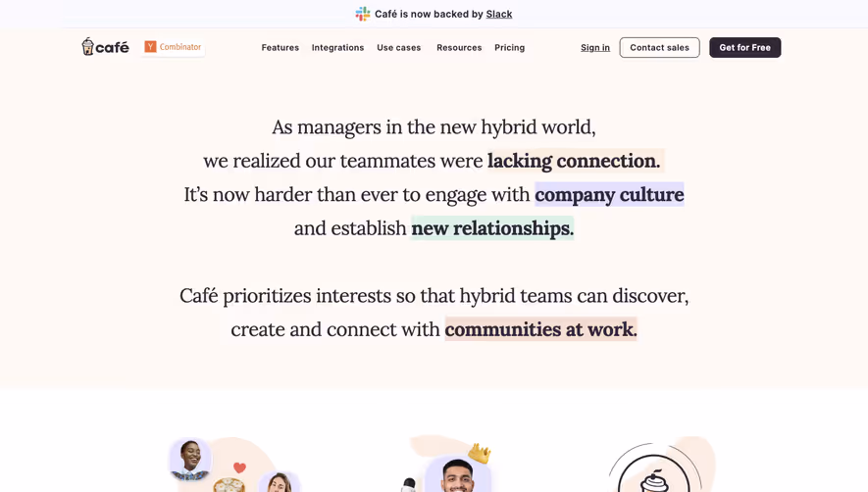Image resolution: width=868 pixels, height=492 pixels.
Task: Click the 'lacking connection.' highlighted text
Action: (575, 161)
